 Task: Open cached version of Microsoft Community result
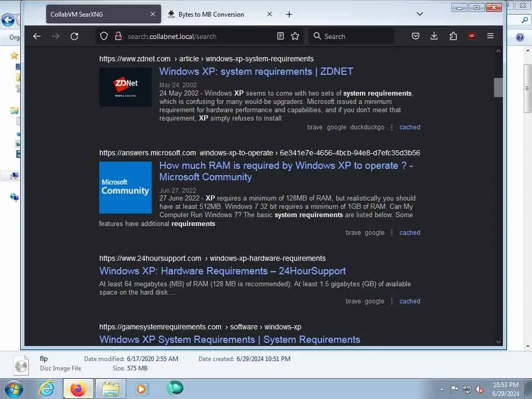(x=410, y=233)
